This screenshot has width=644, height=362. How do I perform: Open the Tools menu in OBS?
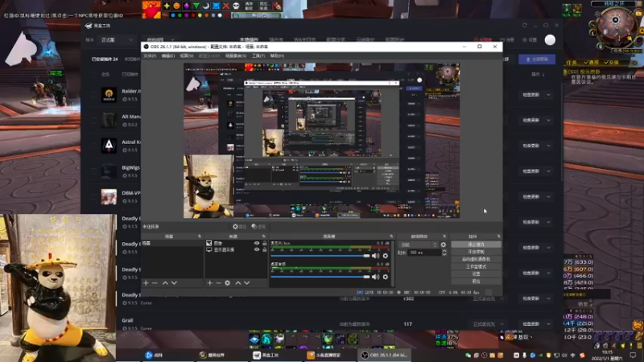[x=258, y=56]
